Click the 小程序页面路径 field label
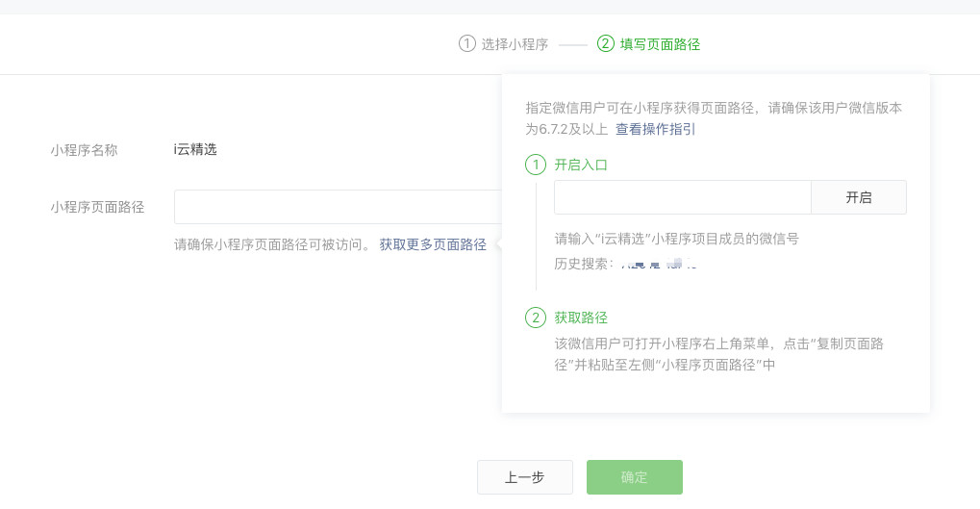 tap(97, 207)
